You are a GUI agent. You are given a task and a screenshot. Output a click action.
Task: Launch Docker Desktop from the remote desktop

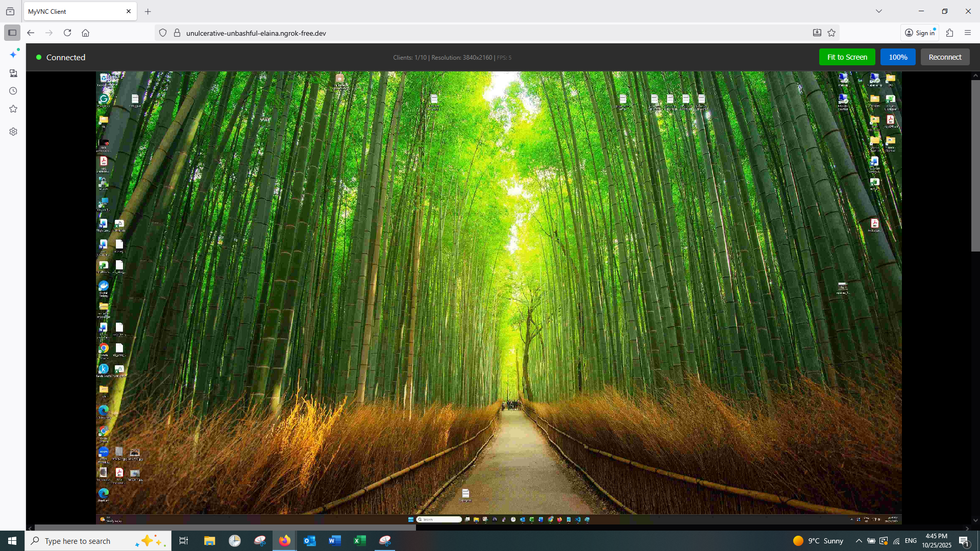click(x=103, y=286)
